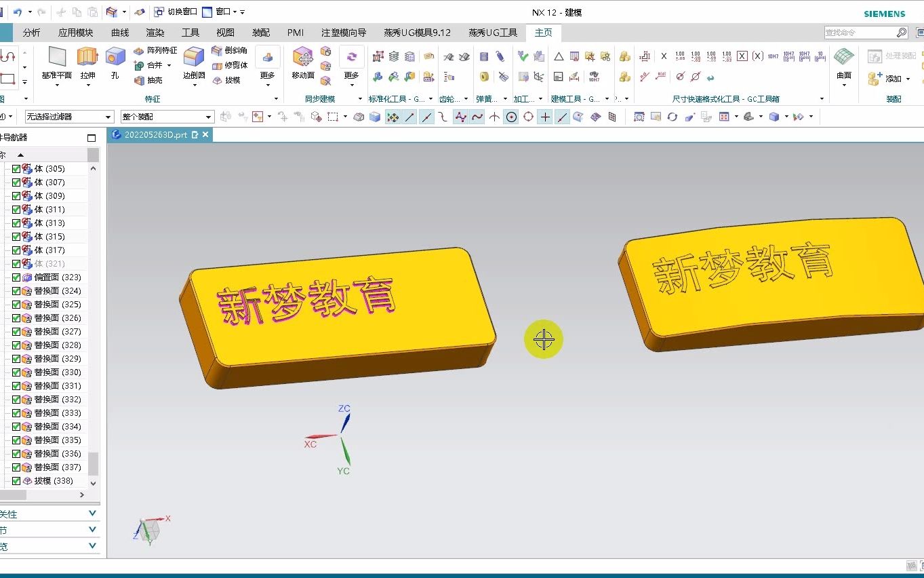924x578 pixels.
Task: Click the spring tool icon in 弹簧 group
Action: click(x=484, y=57)
